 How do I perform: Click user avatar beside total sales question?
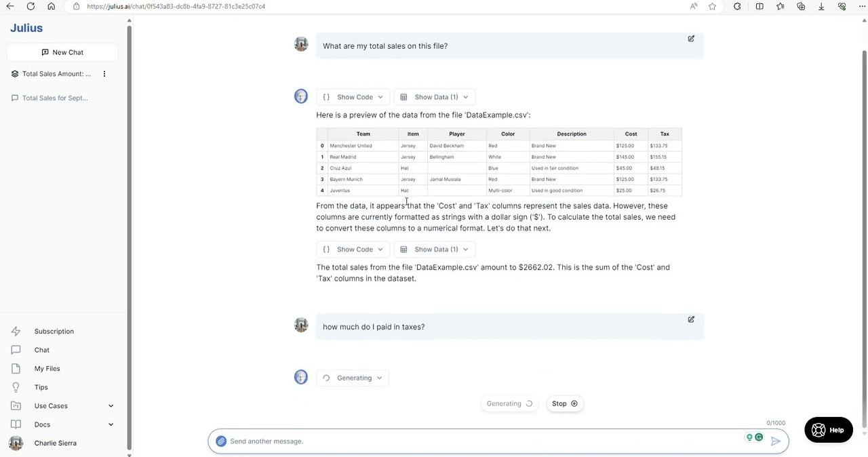click(301, 44)
